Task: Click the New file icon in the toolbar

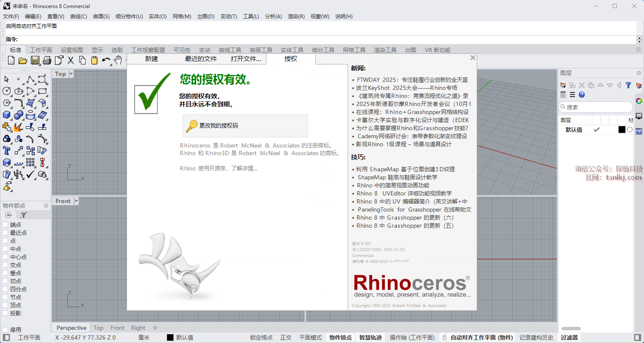Action: click(x=11, y=61)
